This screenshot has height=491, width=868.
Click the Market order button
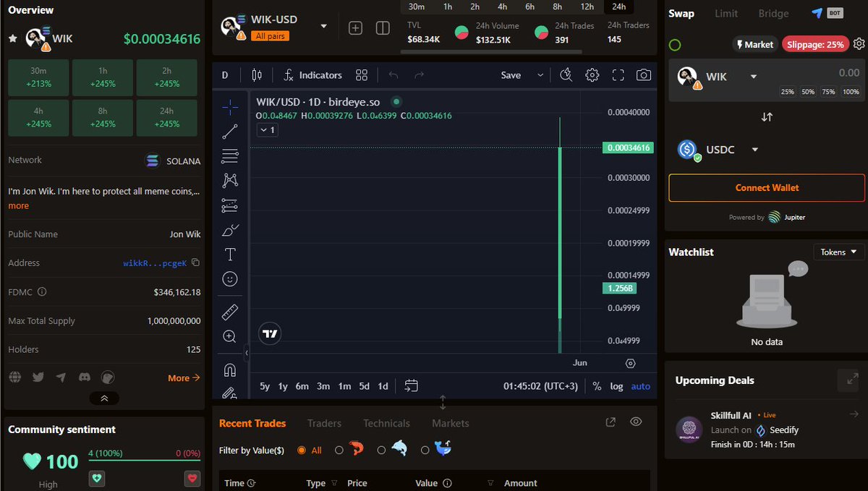pyautogui.click(x=754, y=44)
